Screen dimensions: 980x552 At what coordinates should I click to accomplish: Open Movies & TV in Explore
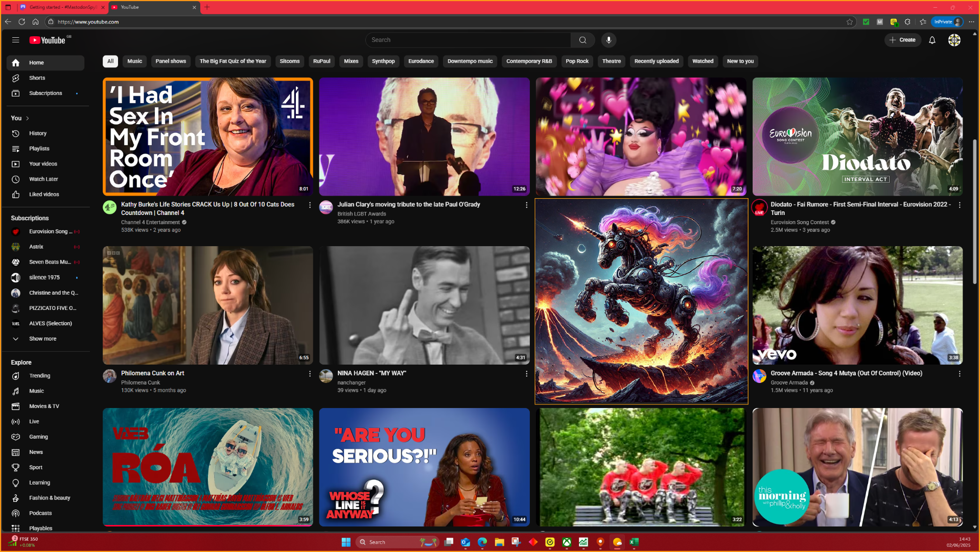coord(45,406)
